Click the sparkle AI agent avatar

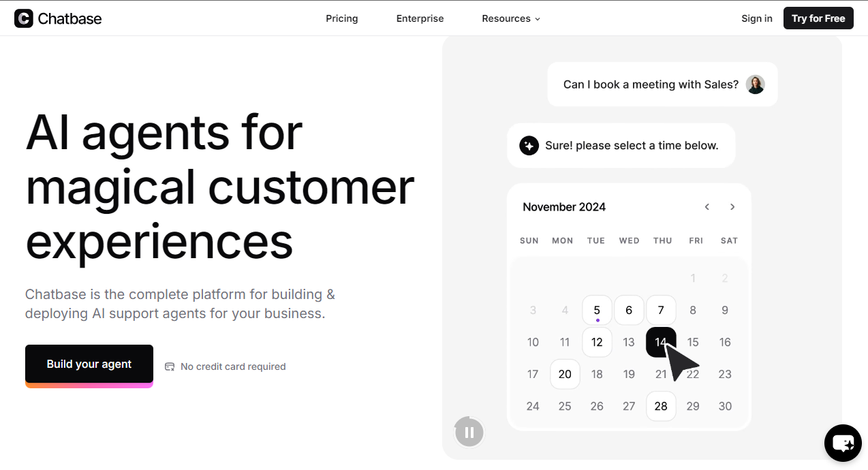coord(529,146)
